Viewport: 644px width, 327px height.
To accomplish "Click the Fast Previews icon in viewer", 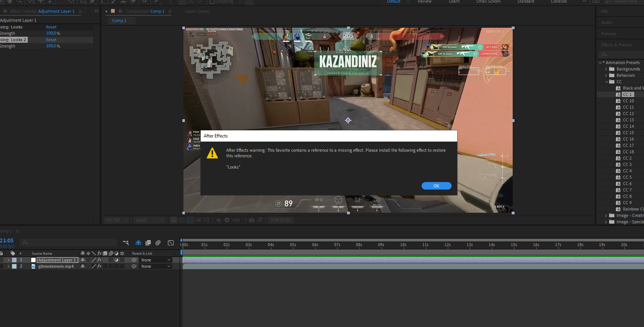I will point(174,220).
